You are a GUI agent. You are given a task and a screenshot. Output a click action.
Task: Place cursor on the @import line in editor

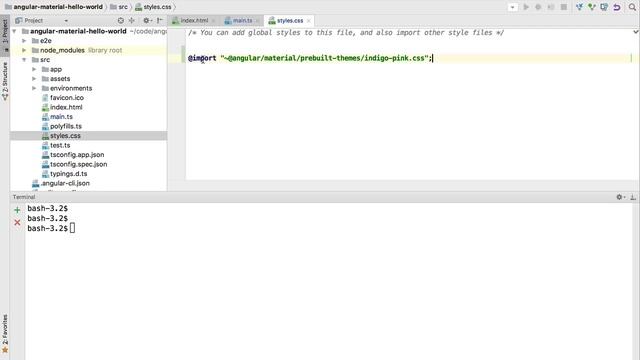click(x=309, y=58)
